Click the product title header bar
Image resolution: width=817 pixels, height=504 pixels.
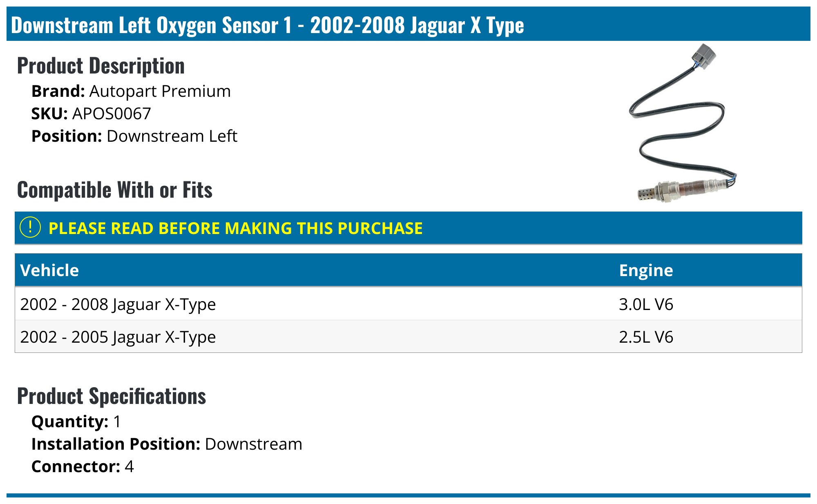408,24
